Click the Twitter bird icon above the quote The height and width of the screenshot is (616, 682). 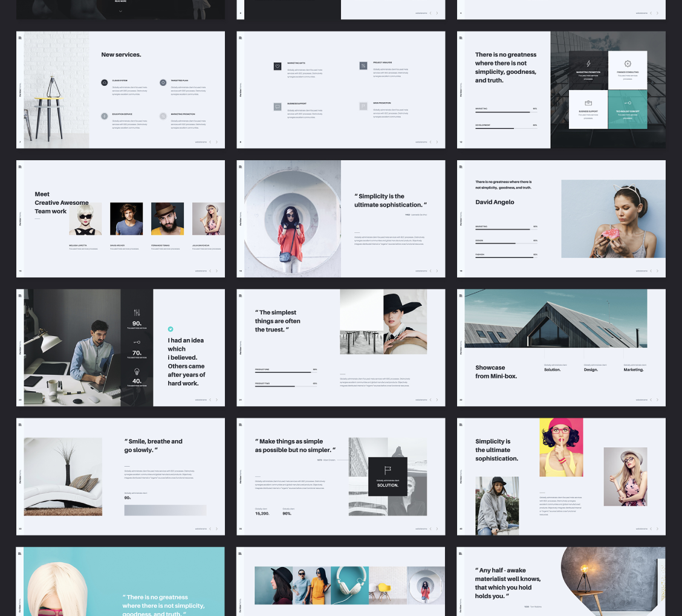pos(170,329)
